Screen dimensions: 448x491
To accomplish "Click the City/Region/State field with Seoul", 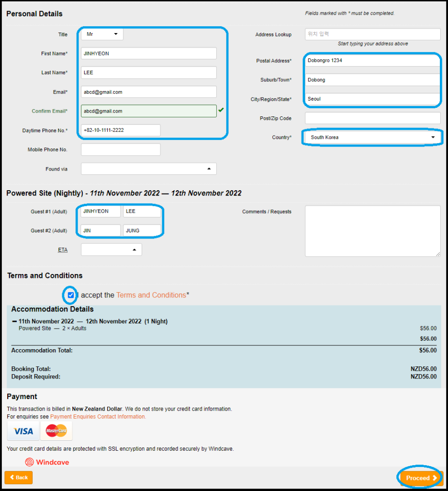I will [x=372, y=99].
